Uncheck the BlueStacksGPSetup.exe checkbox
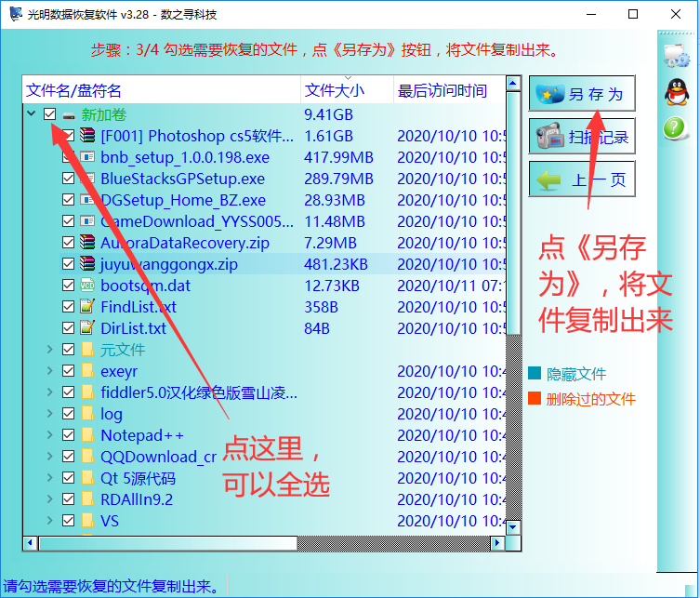The image size is (700, 598). (68, 179)
